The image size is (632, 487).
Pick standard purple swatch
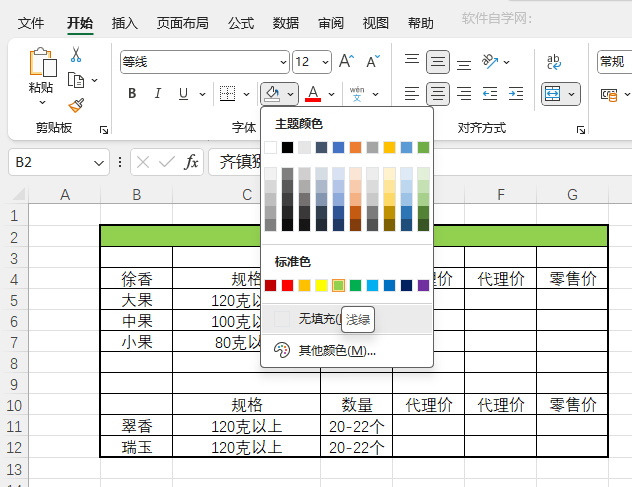423,285
